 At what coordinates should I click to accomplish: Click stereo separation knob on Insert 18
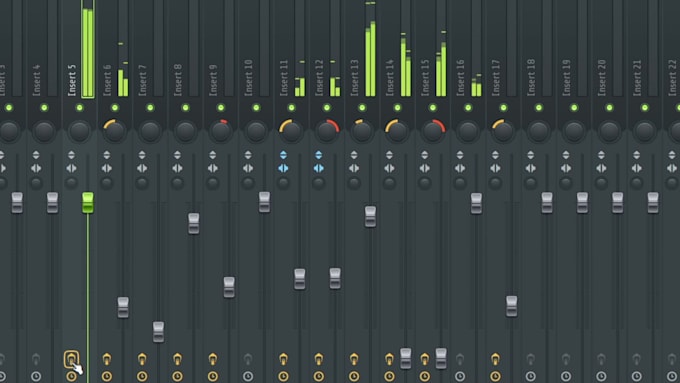[530, 183]
